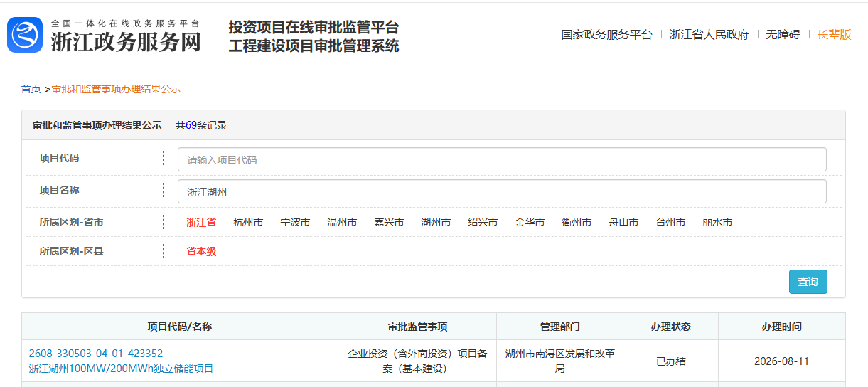Select 浙江省 region filter
The image size is (868, 387).
coord(201,222)
